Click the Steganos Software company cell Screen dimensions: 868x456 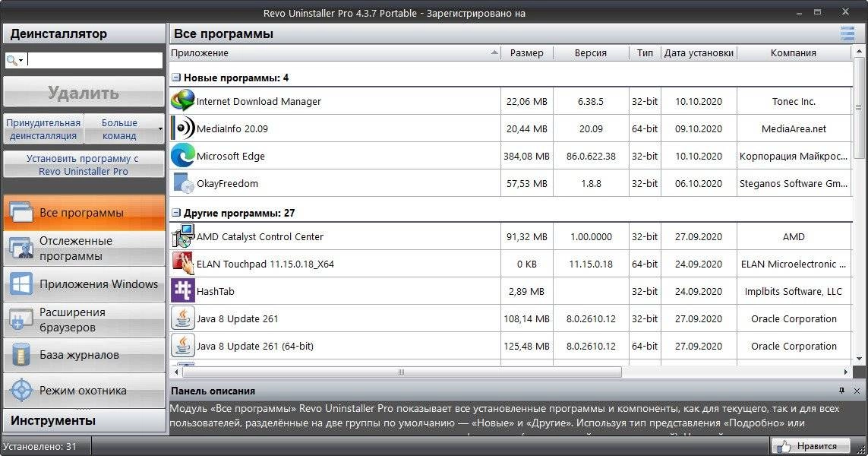tap(794, 183)
